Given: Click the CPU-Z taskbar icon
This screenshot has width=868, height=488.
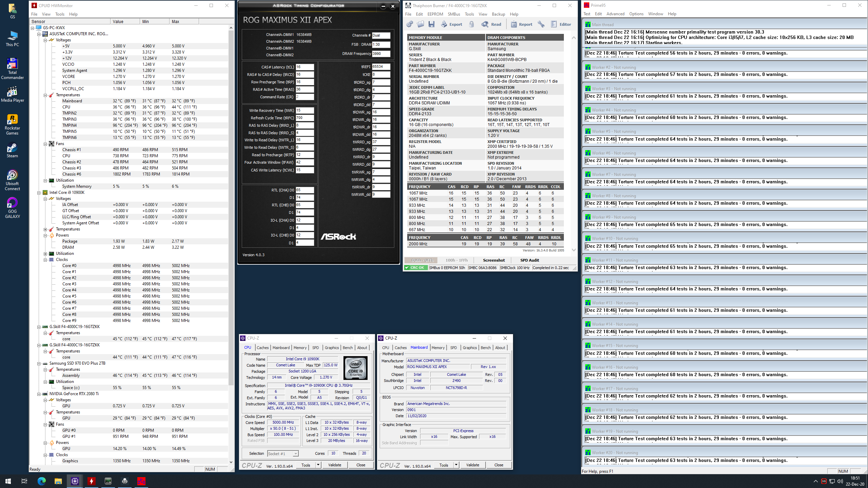Looking at the screenshot, I should [75, 481].
